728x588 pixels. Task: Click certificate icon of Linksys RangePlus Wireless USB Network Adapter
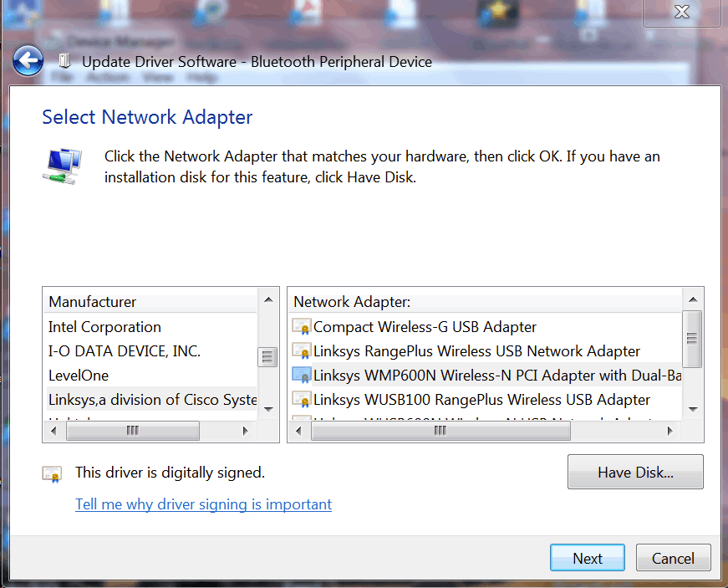tap(302, 351)
